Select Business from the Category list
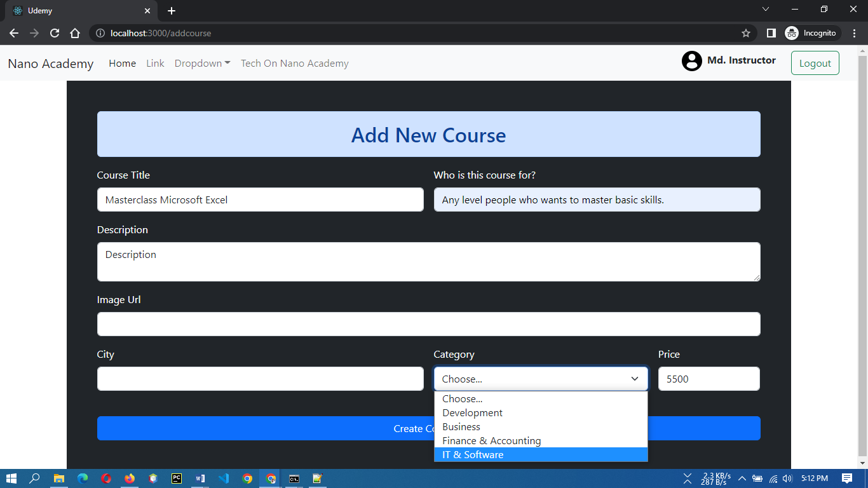The width and height of the screenshot is (868, 488). click(x=461, y=426)
